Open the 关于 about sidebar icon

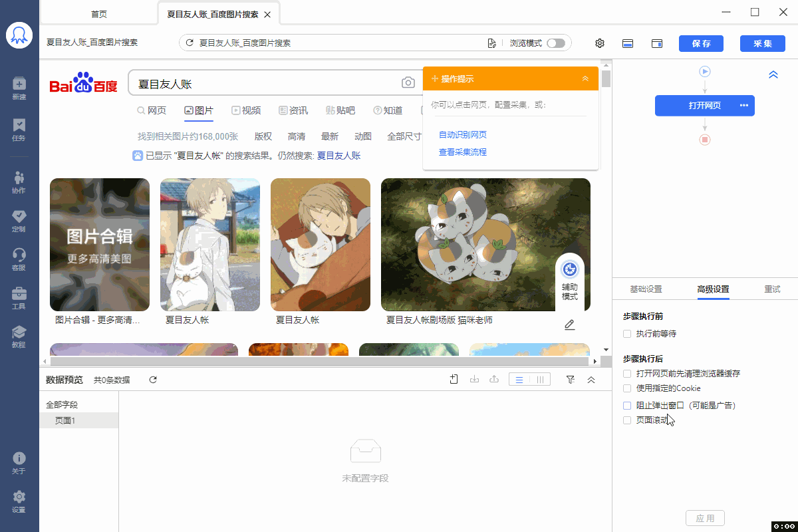click(x=19, y=462)
